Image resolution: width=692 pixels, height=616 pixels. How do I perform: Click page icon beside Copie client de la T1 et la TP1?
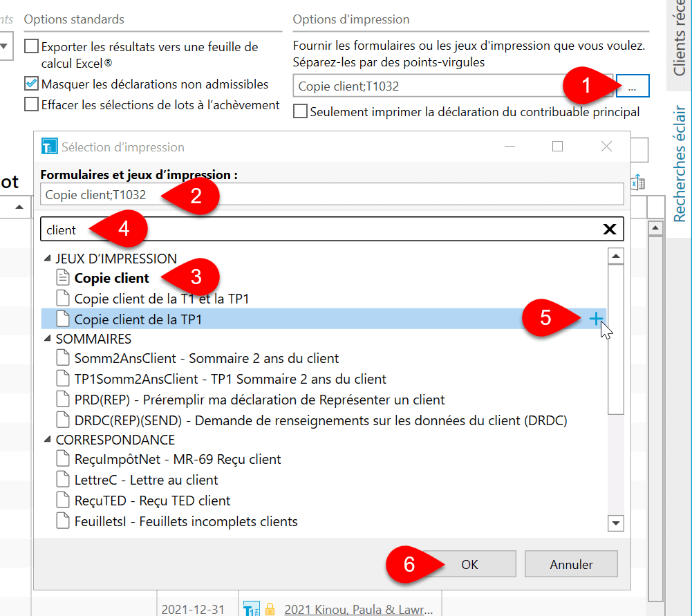[x=63, y=298]
